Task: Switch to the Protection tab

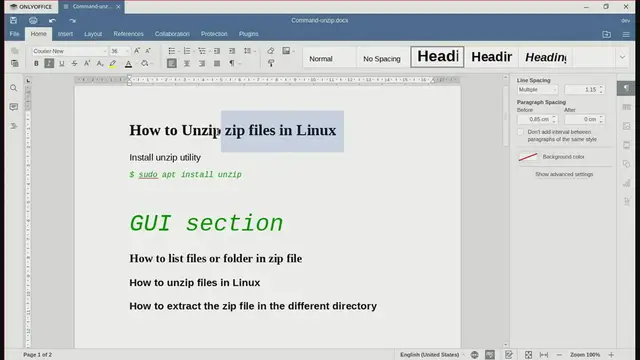Action: tap(214, 34)
